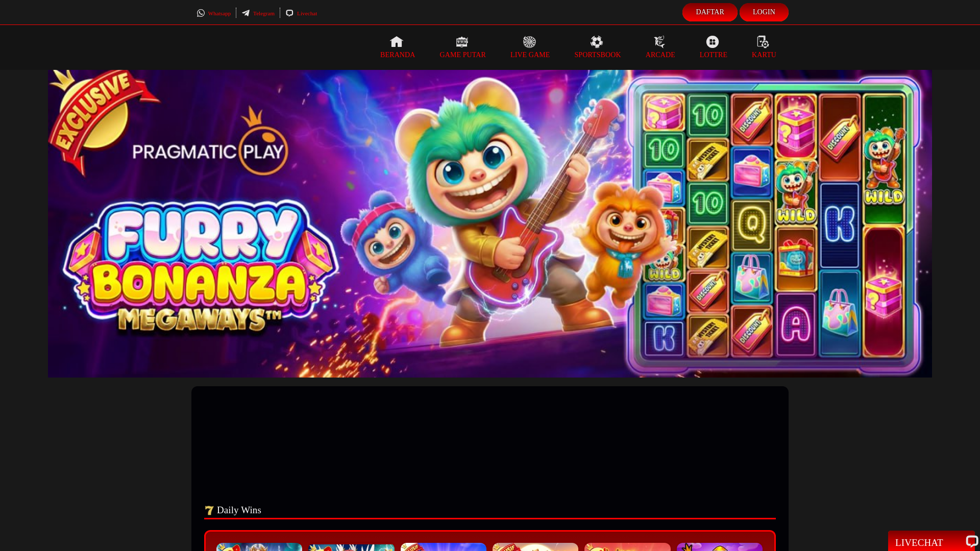
Task: Click the Arcade fish icon
Action: (x=659, y=42)
